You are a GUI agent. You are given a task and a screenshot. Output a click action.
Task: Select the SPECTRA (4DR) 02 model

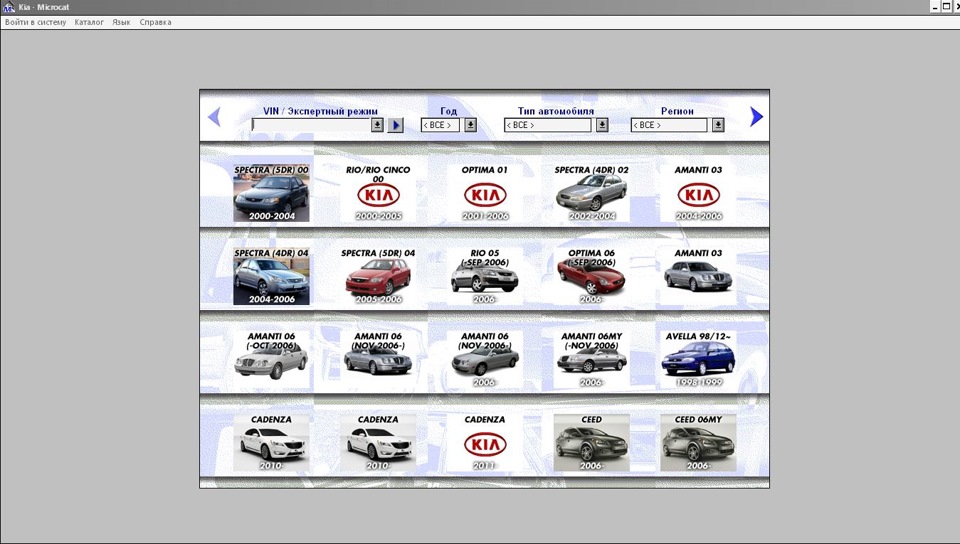[x=591, y=193]
